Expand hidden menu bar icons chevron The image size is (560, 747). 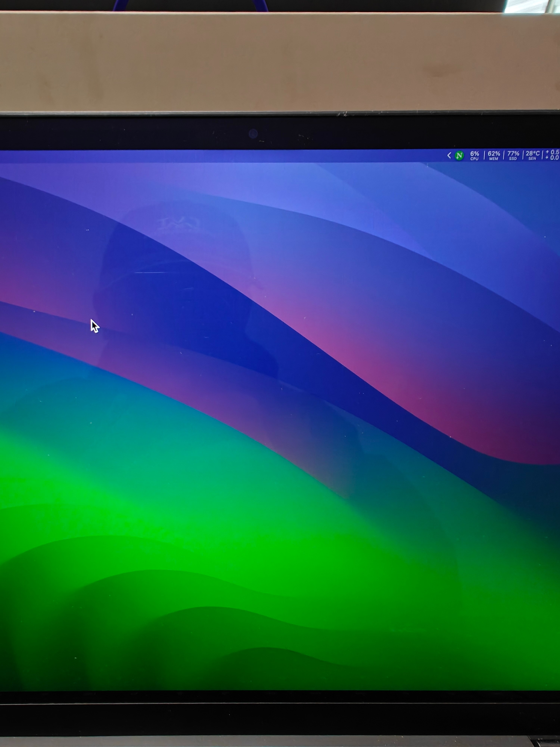449,155
